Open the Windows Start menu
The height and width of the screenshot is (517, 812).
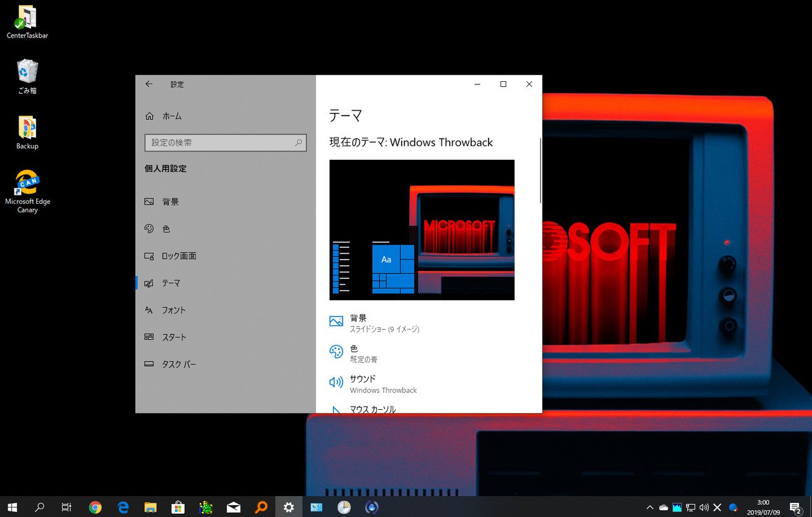point(12,507)
